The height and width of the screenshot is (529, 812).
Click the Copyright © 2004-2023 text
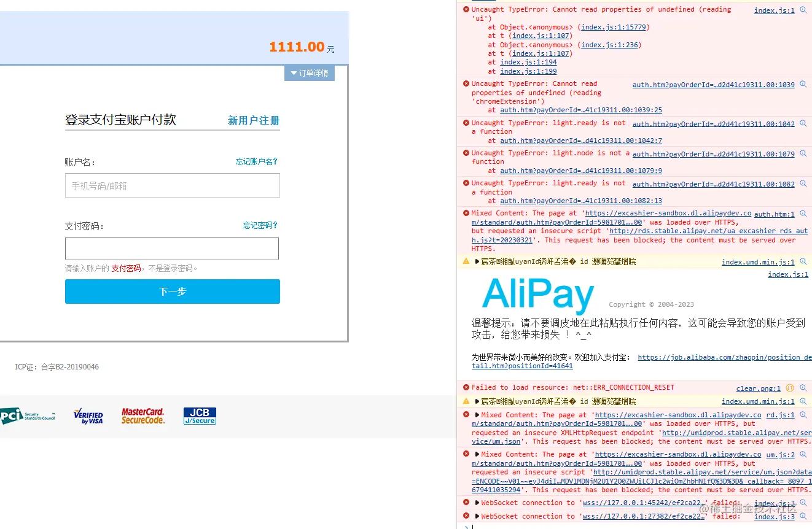coord(651,304)
